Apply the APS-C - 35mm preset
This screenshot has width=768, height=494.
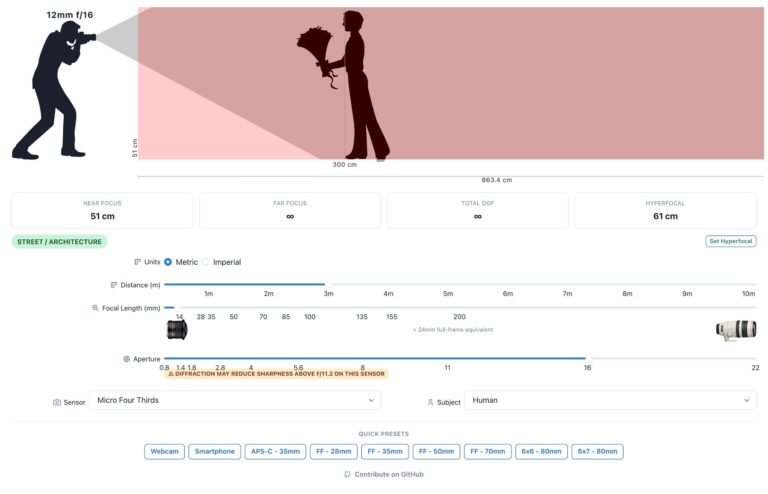tap(275, 451)
